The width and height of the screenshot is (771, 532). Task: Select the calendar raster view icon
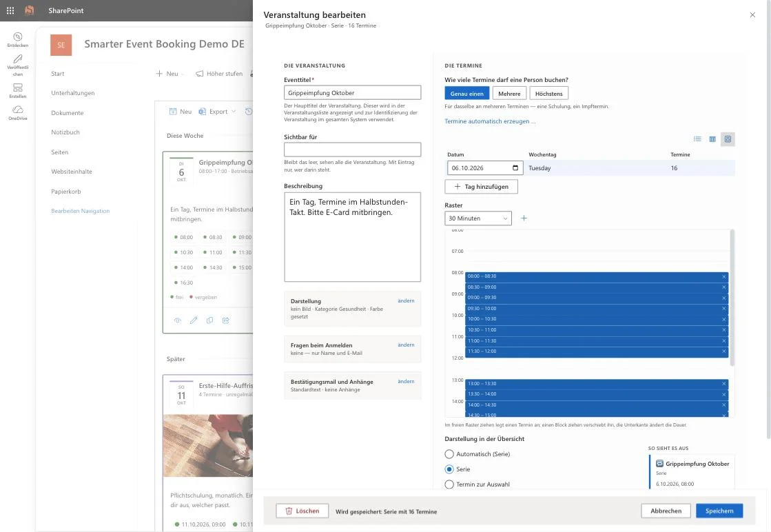(728, 139)
